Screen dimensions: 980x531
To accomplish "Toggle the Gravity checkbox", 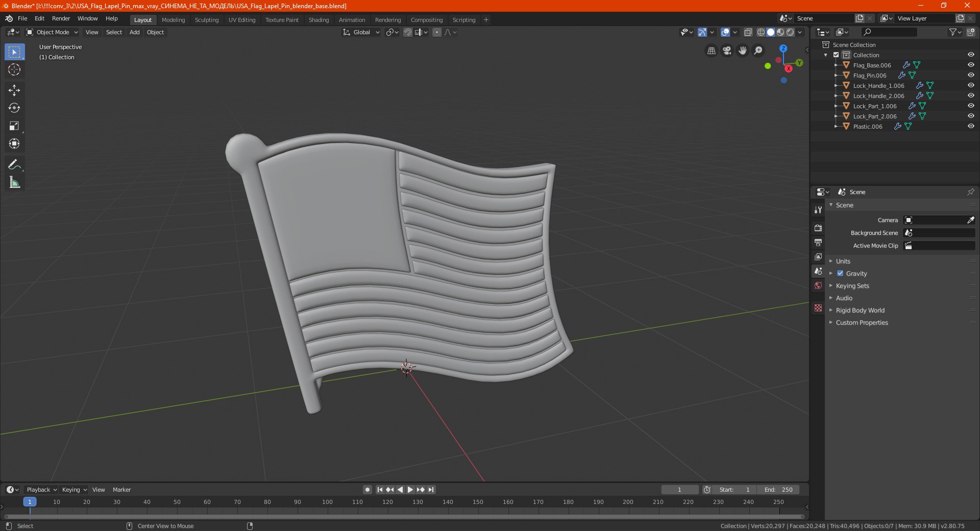I will point(840,274).
